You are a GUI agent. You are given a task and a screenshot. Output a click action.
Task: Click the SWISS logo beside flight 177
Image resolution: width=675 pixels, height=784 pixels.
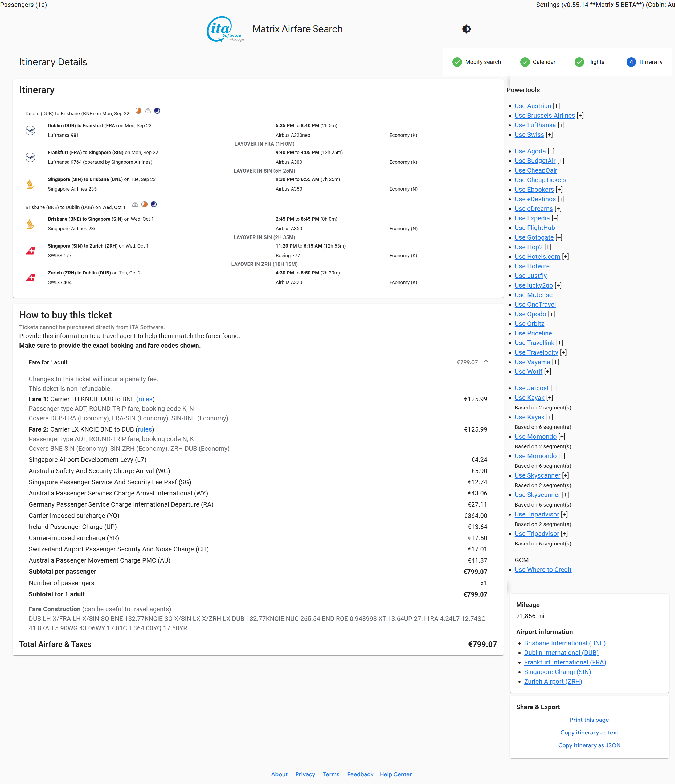30,251
